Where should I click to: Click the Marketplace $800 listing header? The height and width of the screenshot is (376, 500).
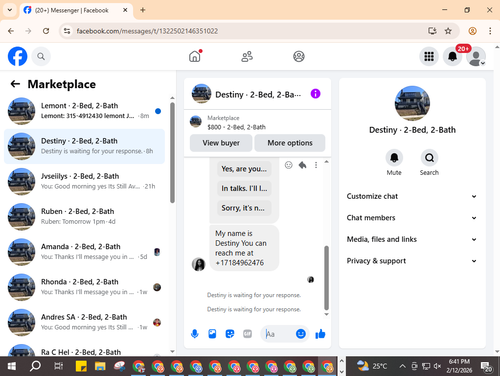[x=257, y=122]
